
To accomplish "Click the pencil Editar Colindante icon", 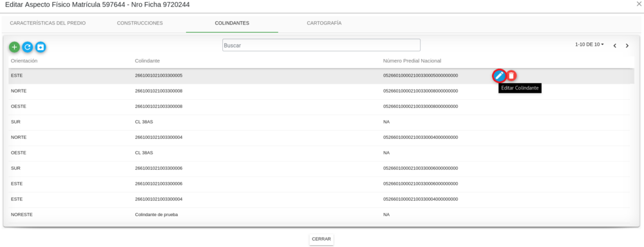I will 499,75.
